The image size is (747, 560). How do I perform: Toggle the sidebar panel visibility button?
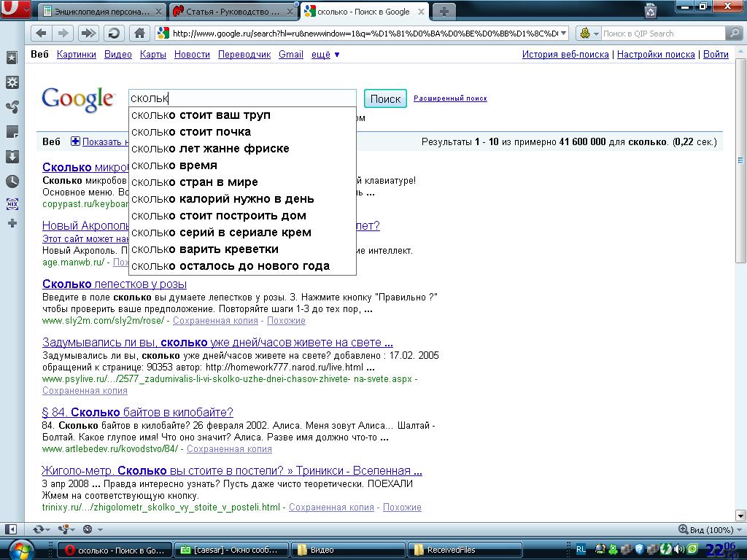[x=11, y=529]
